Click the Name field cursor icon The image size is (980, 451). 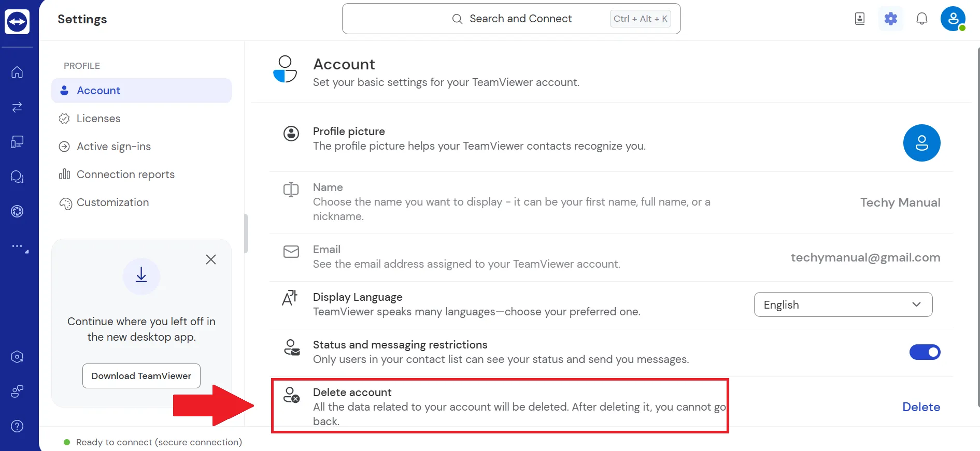pos(291,190)
